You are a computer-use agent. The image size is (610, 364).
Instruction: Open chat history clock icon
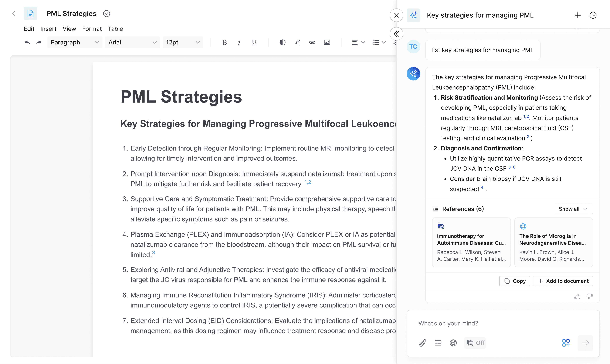(593, 15)
